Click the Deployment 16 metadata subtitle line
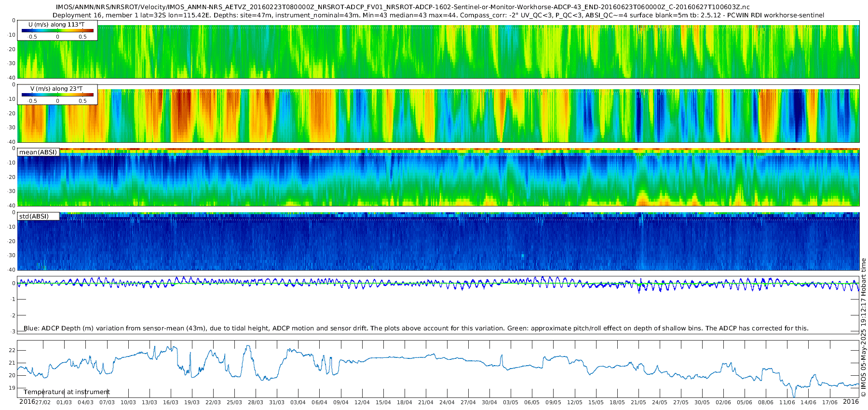This screenshot has width=868, height=410. (x=438, y=15)
